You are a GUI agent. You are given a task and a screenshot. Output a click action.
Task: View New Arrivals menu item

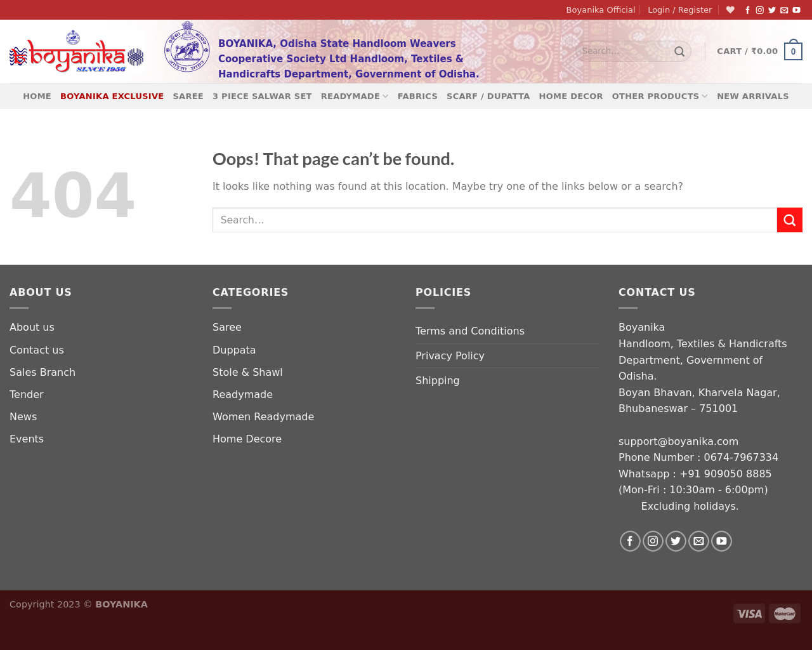pos(753,96)
